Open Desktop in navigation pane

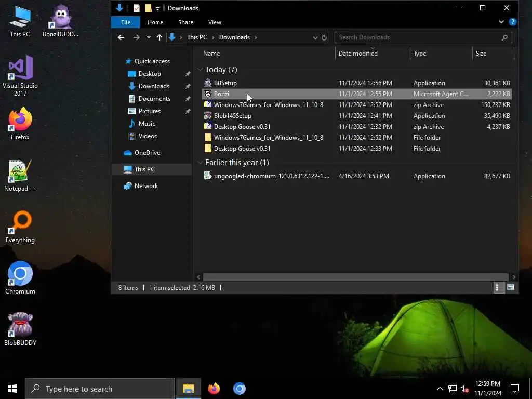point(149,74)
